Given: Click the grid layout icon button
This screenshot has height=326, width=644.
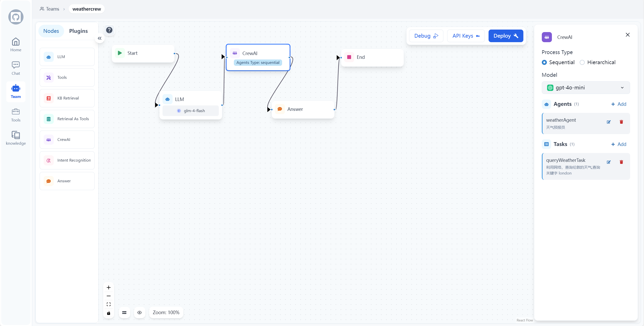Looking at the screenshot, I should (124, 313).
